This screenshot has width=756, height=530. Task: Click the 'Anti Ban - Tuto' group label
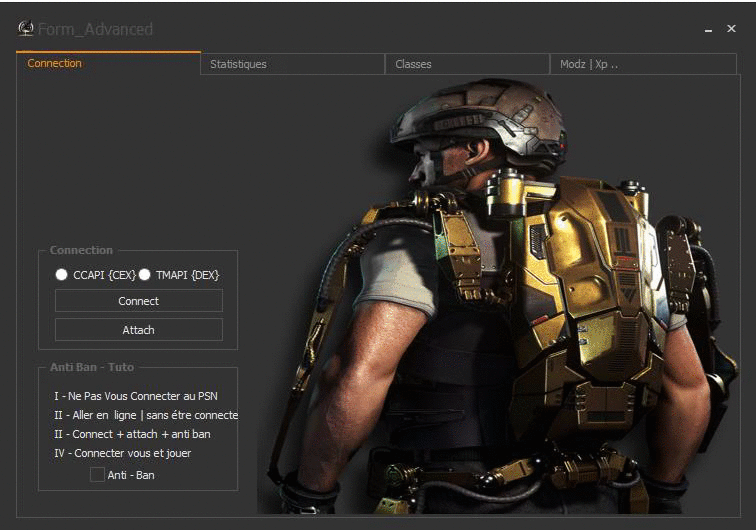coord(92,367)
